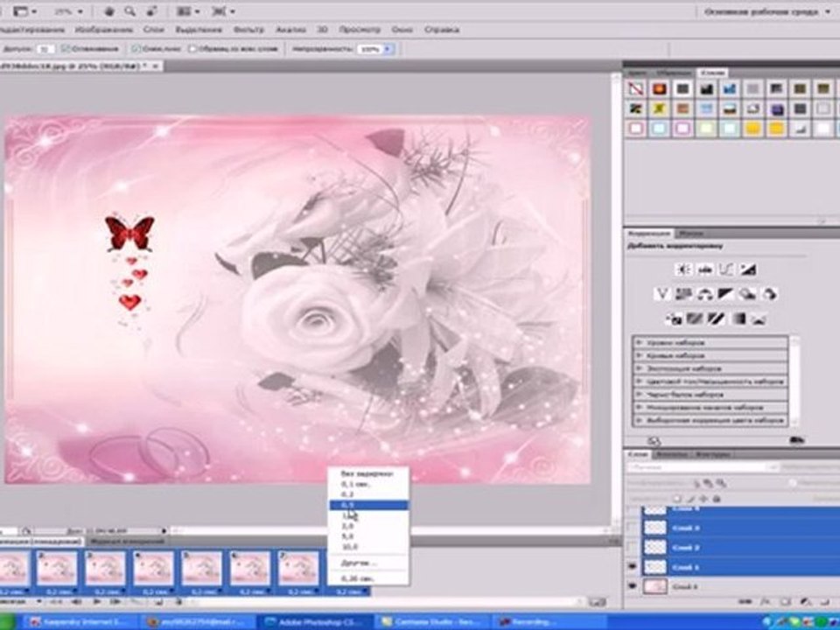Switch to the Маски tab

[x=690, y=234]
